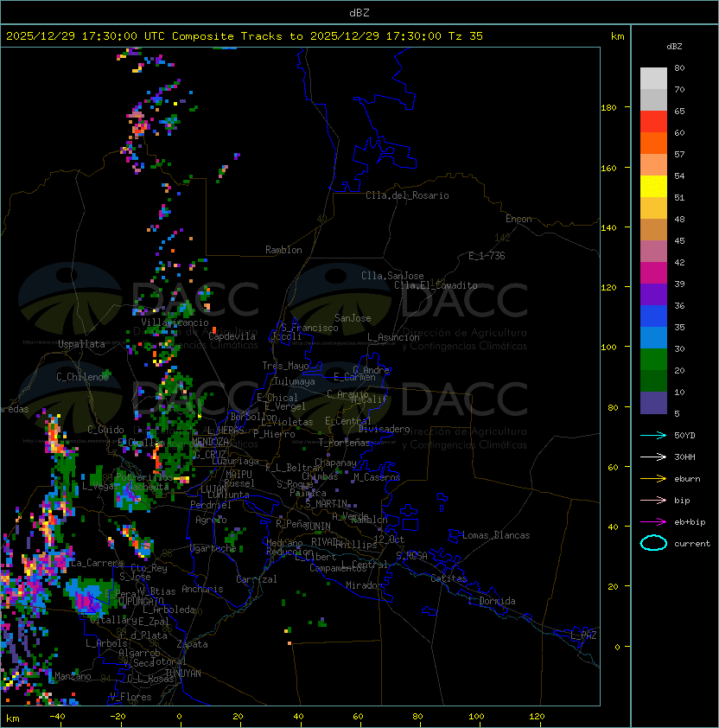Image resolution: width=719 pixels, height=728 pixels.
Task: Click the 'L_Asuncion' map label
Action: [x=393, y=337]
